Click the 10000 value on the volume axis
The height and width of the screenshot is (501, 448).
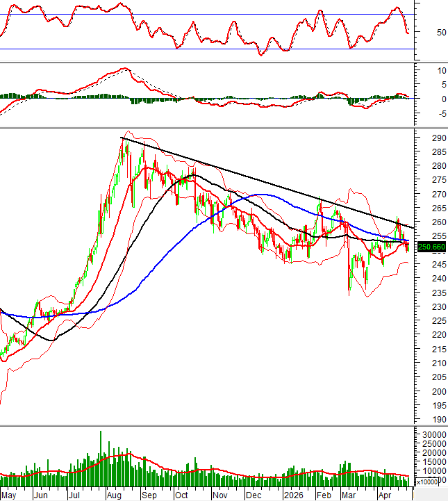[x=434, y=471]
